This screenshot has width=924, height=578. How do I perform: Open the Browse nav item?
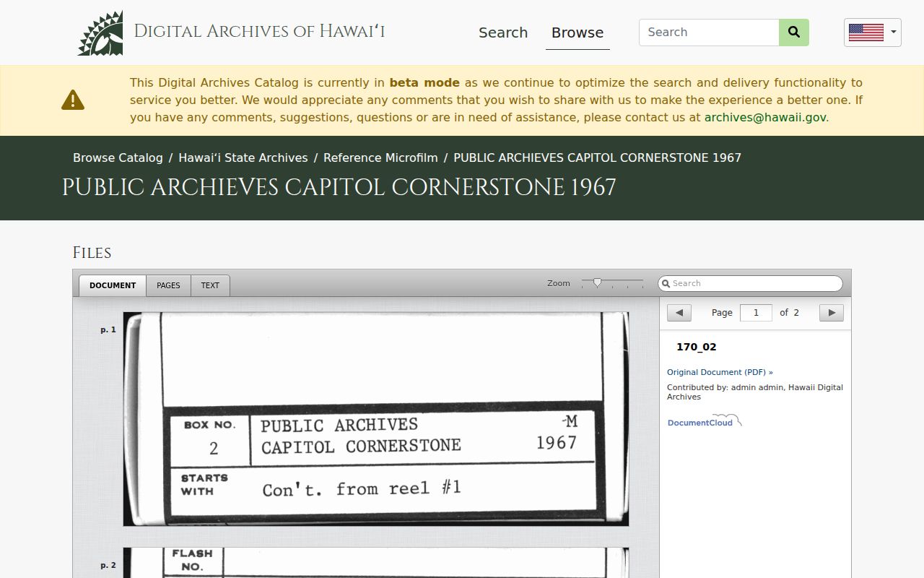[x=577, y=33]
